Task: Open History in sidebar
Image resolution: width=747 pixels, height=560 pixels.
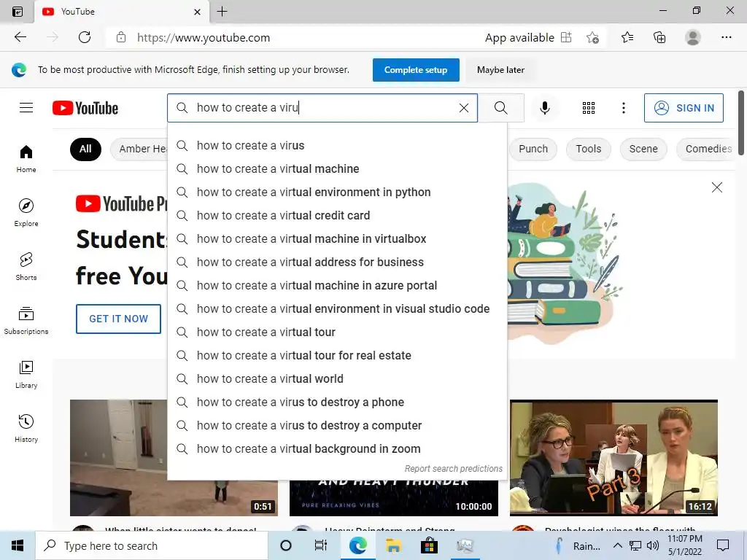Action: tap(26, 429)
